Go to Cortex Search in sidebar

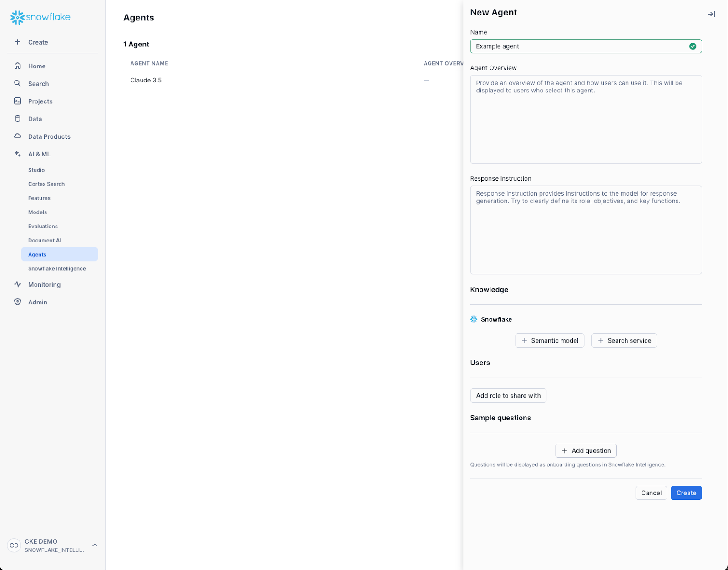(x=46, y=184)
